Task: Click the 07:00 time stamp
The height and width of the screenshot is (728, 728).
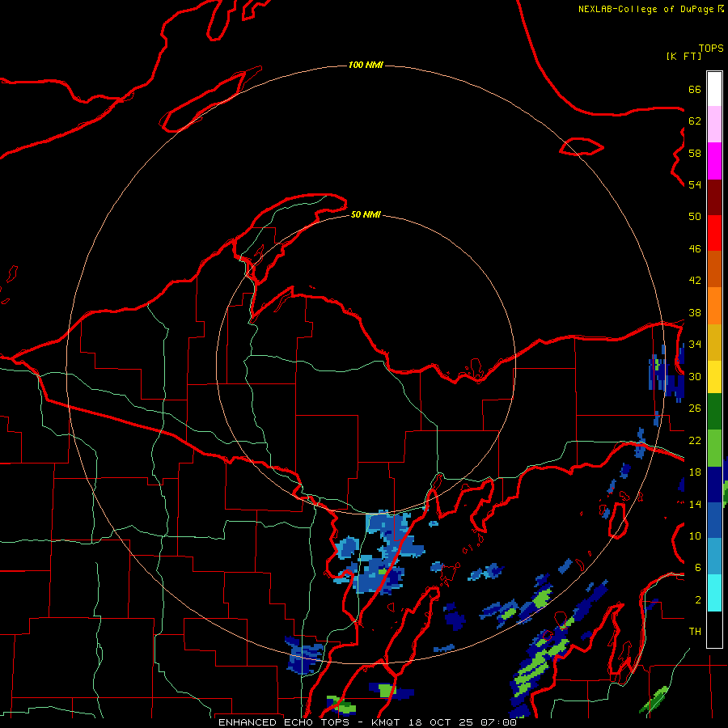Action: click(x=498, y=722)
